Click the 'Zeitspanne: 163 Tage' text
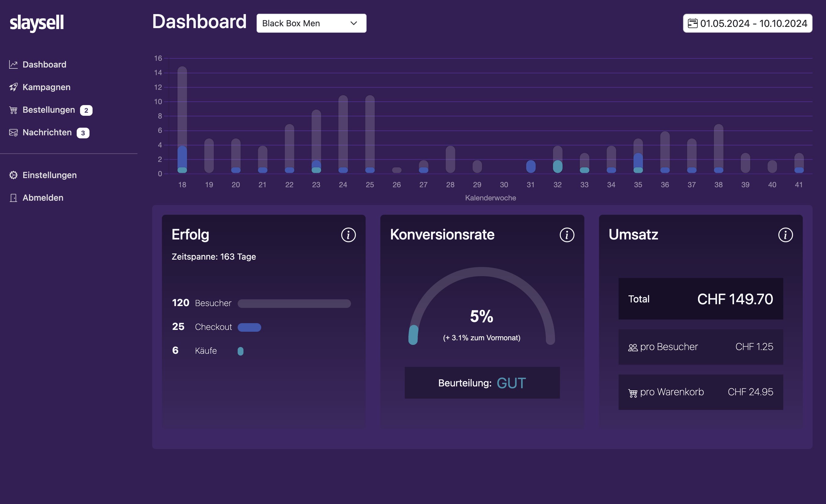Viewport: 826px width, 504px height. coord(214,257)
